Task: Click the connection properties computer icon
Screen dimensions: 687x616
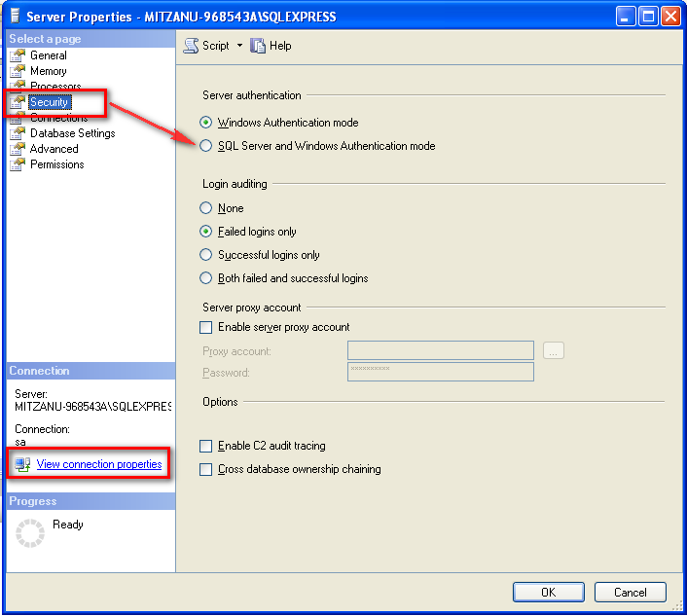Action: click(x=22, y=464)
